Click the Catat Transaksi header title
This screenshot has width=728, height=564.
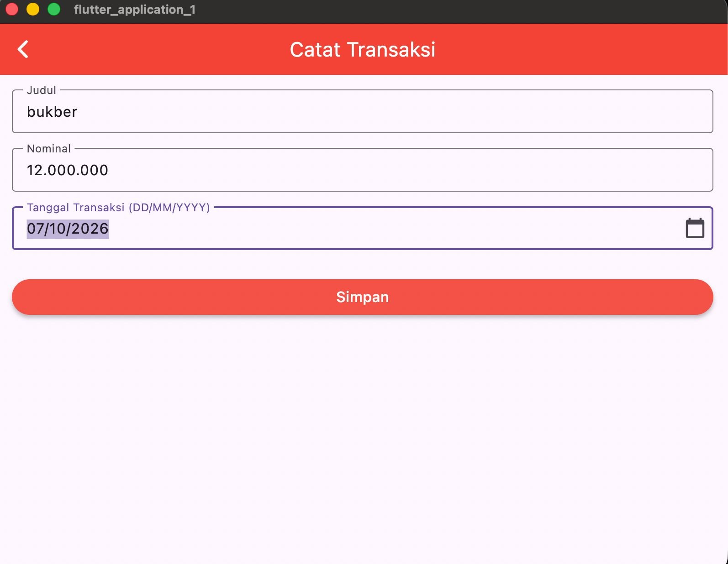[363, 49]
